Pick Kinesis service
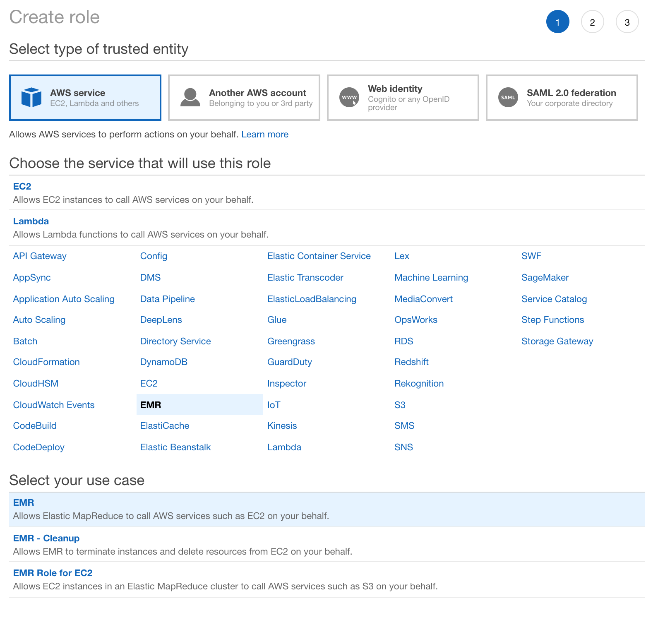The height and width of the screenshot is (644, 658). (x=282, y=426)
